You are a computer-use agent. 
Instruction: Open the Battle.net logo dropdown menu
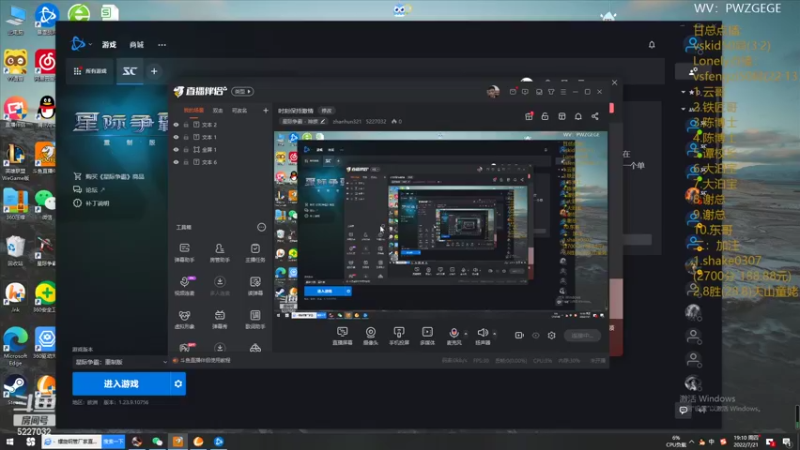point(82,44)
